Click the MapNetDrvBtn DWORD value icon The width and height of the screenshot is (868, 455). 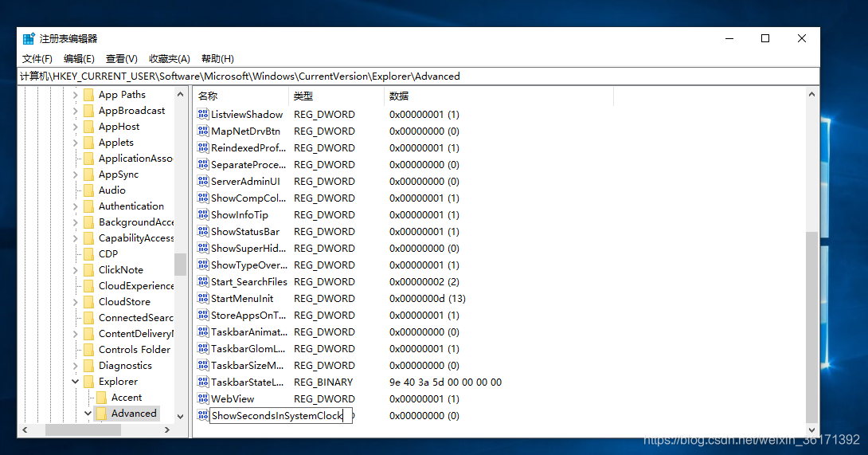[x=202, y=131]
